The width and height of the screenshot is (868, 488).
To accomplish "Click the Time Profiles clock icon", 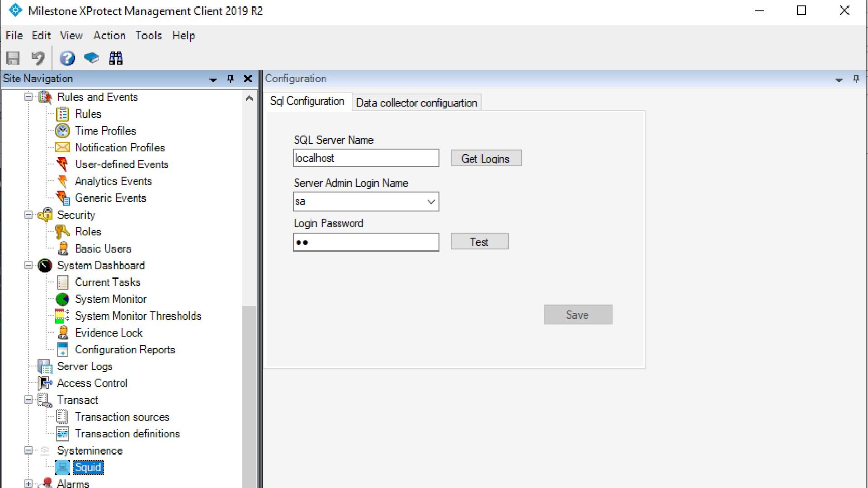I will (63, 131).
